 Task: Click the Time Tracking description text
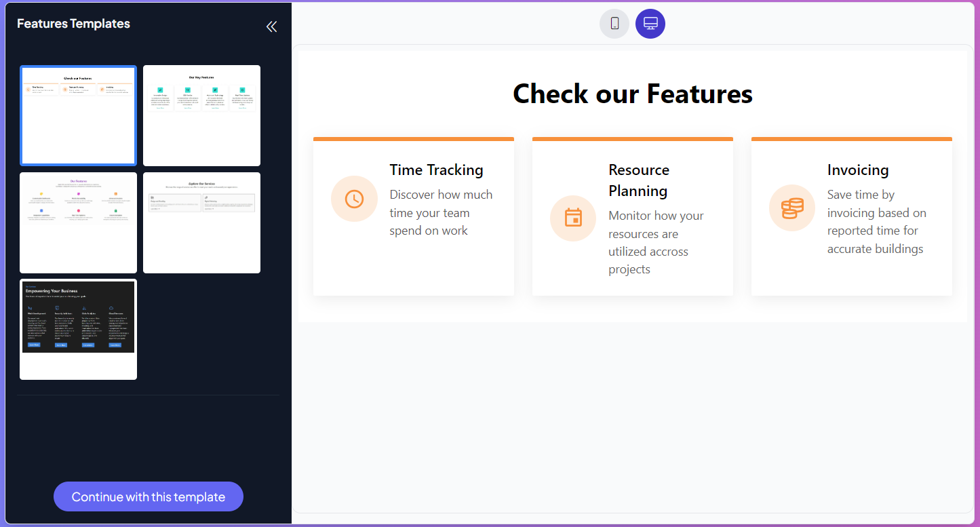click(x=441, y=212)
